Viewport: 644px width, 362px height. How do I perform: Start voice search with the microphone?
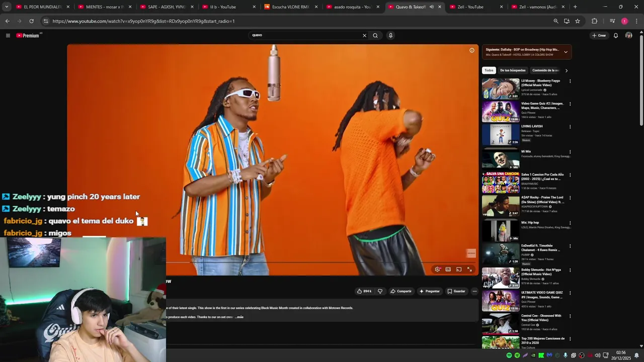point(390,36)
